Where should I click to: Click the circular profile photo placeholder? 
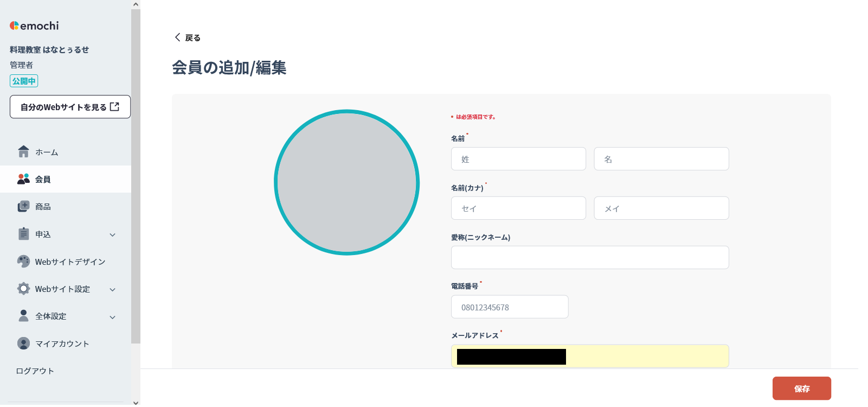(x=347, y=182)
